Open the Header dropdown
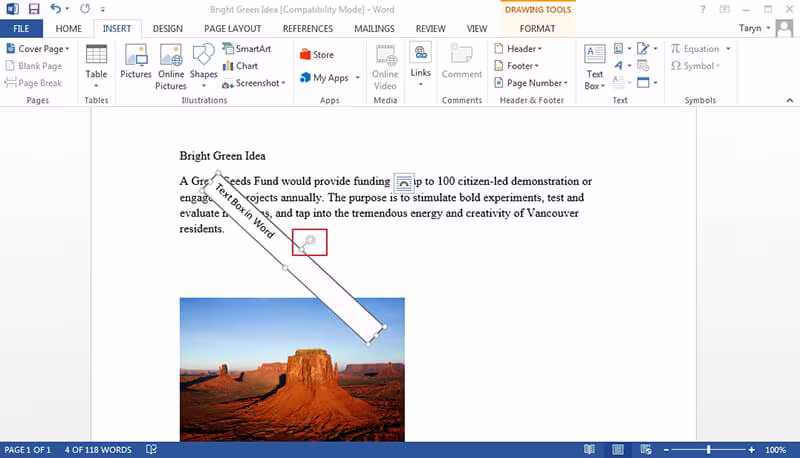Screen dimensions: 800x458 click(x=518, y=48)
